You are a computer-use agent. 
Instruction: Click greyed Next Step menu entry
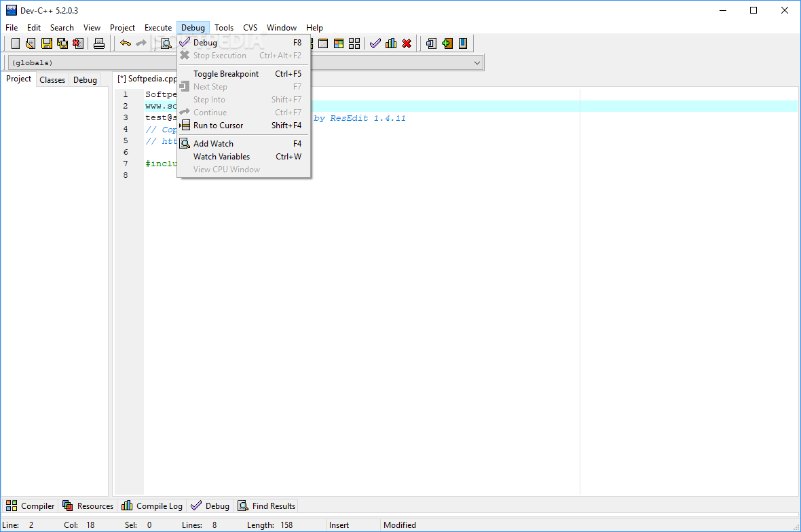(x=244, y=87)
